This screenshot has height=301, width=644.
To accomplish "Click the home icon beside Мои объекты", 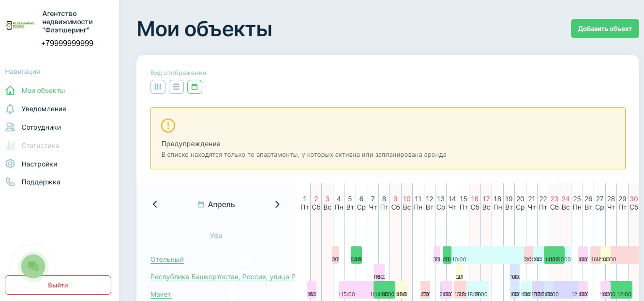I will click(x=10, y=90).
